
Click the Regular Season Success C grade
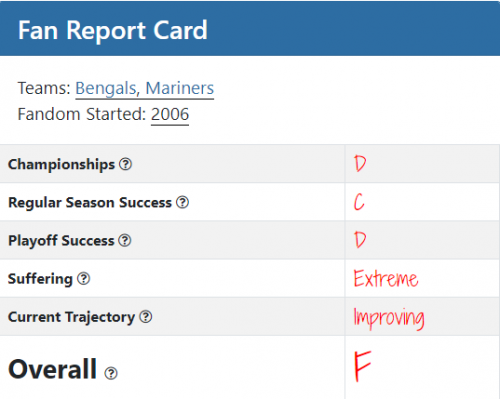[359, 202]
